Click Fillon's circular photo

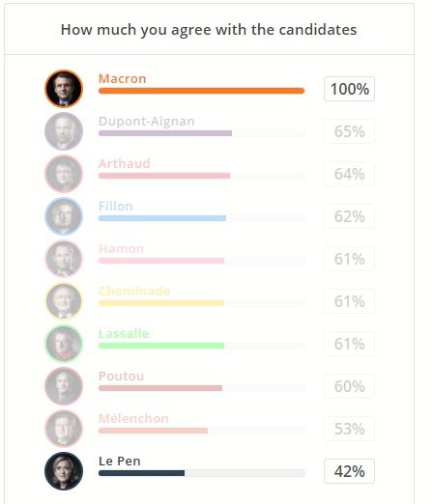pyautogui.click(x=64, y=216)
